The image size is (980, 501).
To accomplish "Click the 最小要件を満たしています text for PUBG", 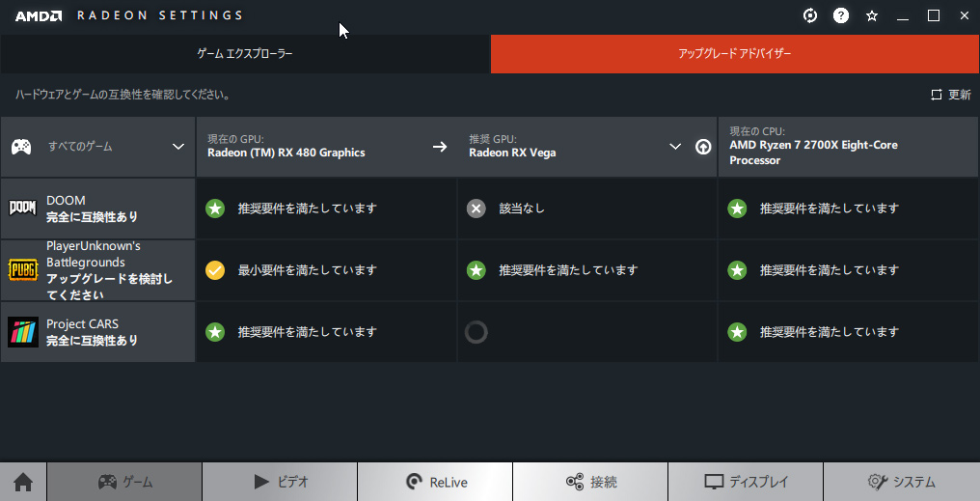I will pos(308,270).
